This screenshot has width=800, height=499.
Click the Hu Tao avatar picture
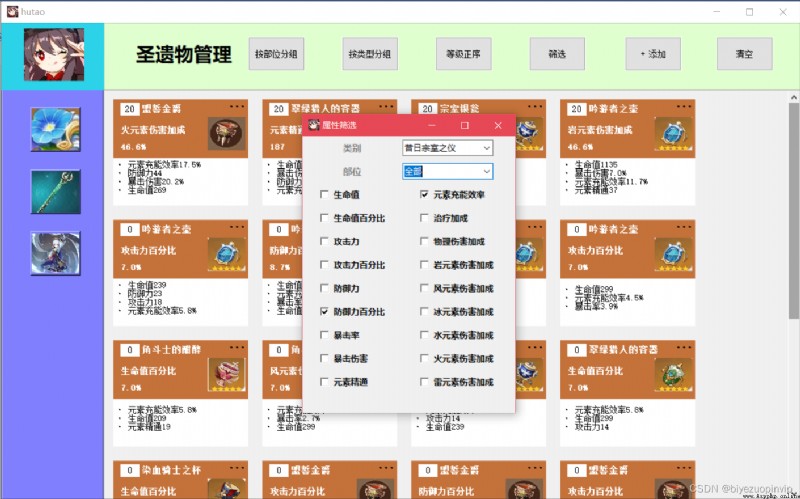click(54, 55)
